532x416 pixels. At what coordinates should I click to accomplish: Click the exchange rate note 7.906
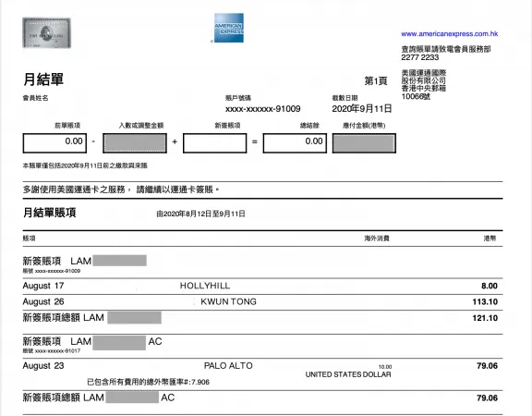149,382
